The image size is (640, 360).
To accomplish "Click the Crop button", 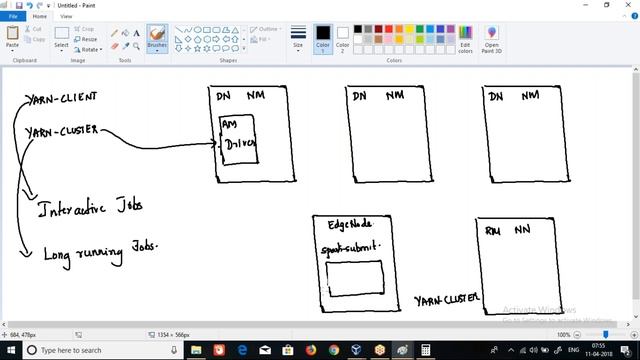I will pos(84,29).
